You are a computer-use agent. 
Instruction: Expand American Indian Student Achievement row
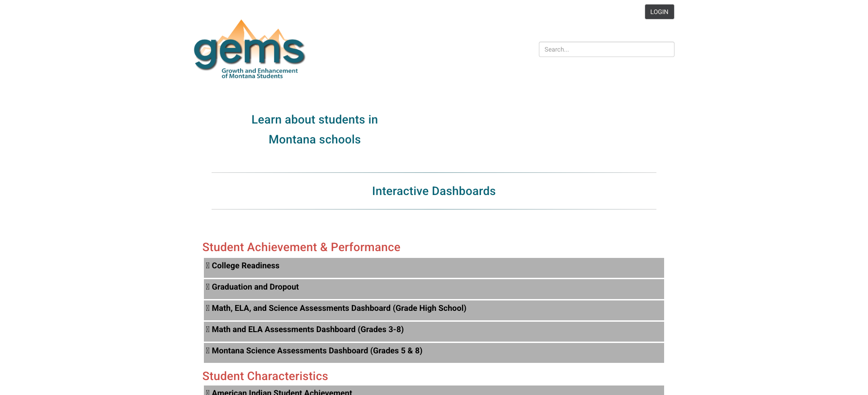coord(434,390)
